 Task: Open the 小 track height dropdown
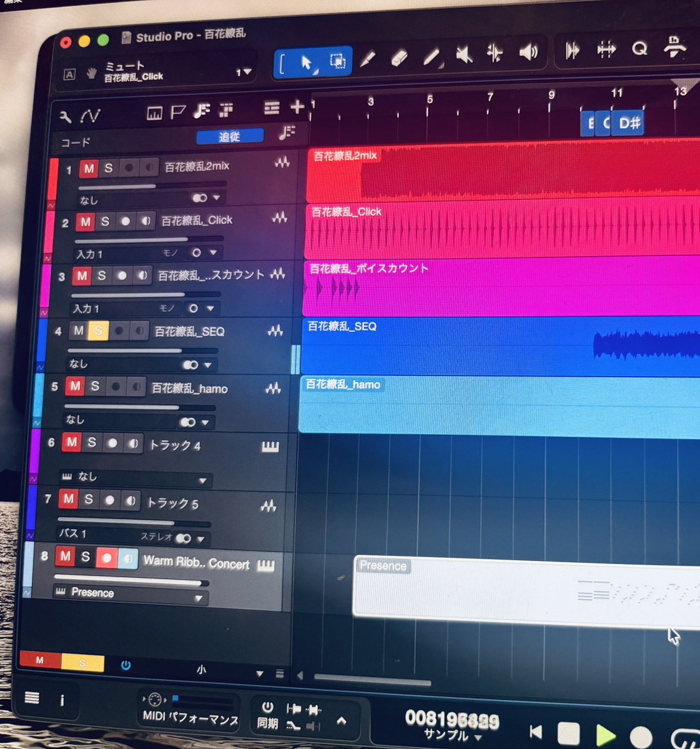coord(259,673)
